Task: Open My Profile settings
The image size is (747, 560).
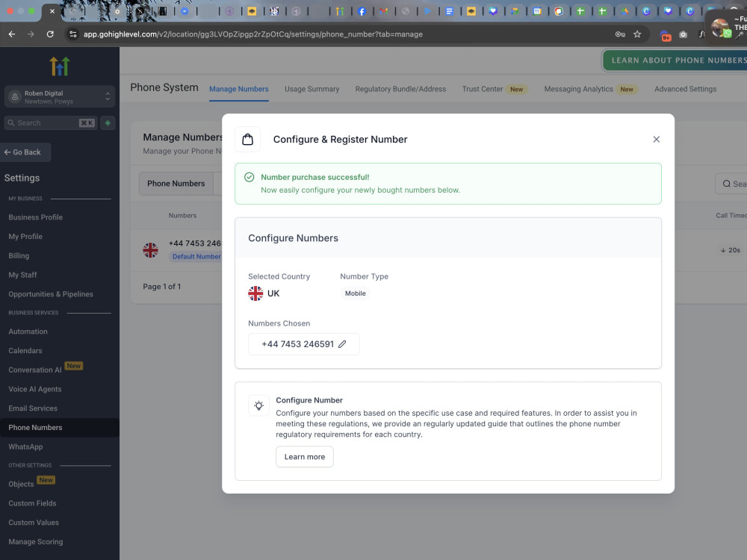Action: [25, 237]
